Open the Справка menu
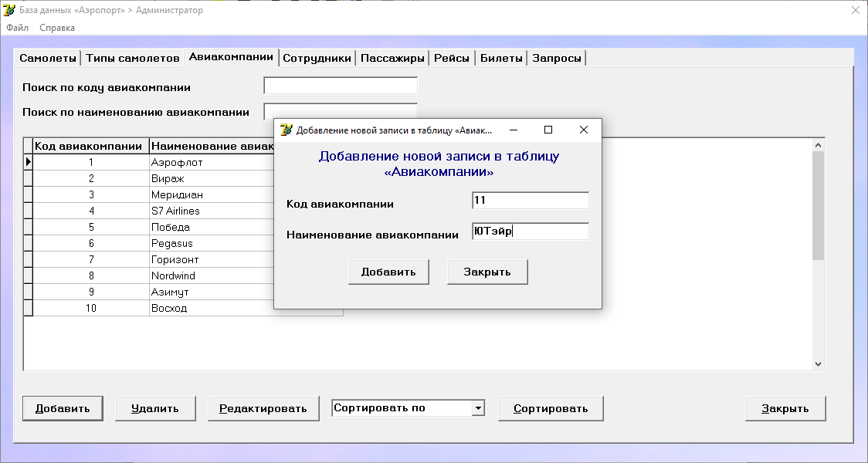The height and width of the screenshot is (463, 868). point(57,28)
